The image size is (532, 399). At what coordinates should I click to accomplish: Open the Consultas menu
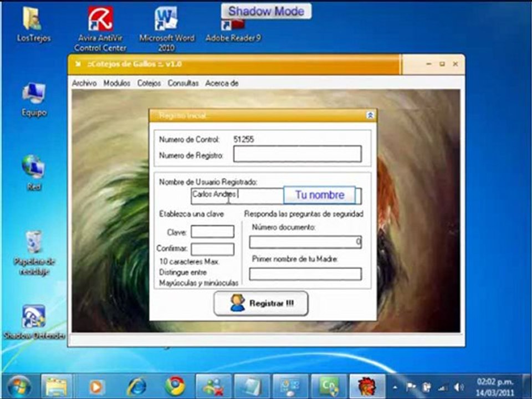click(x=183, y=83)
